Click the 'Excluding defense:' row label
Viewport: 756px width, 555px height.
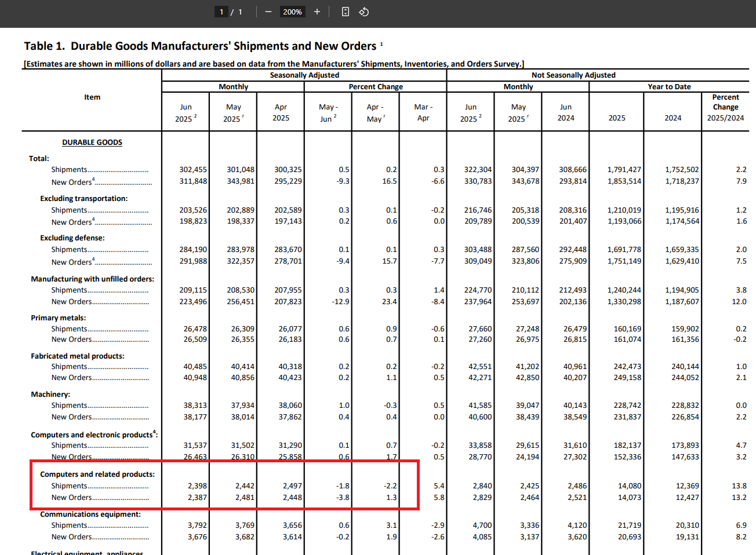72,238
